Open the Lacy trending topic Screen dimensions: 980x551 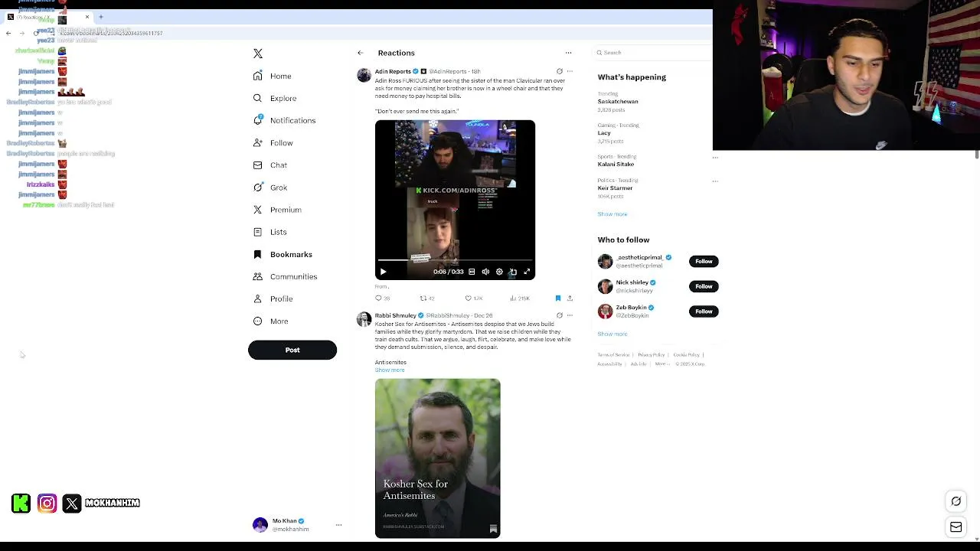tap(604, 133)
